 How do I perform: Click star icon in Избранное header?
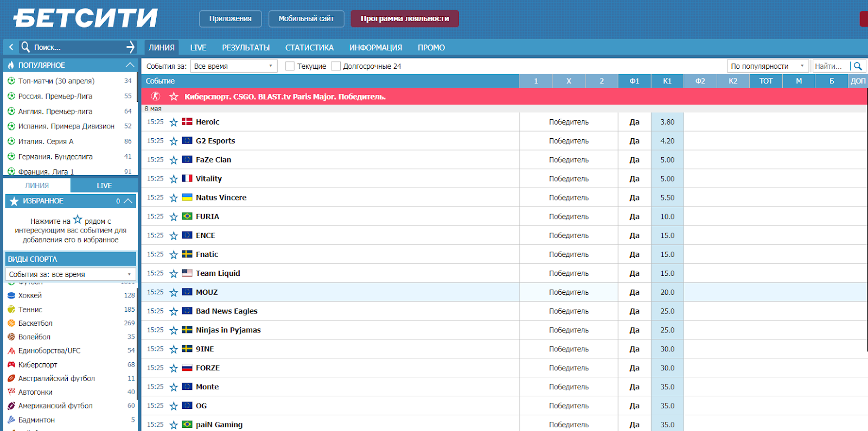pos(14,201)
